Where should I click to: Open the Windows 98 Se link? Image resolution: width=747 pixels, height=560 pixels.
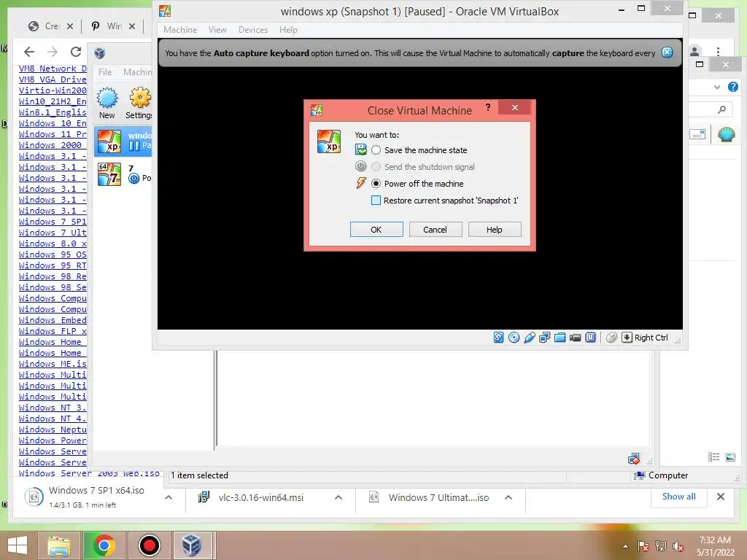[x=53, y=287]
